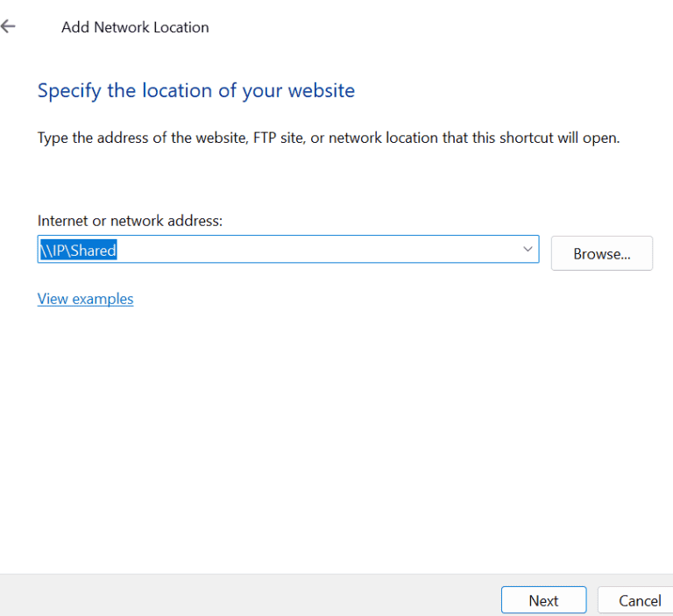Click the highlighted \\IP\Shared text

point(78,251)
